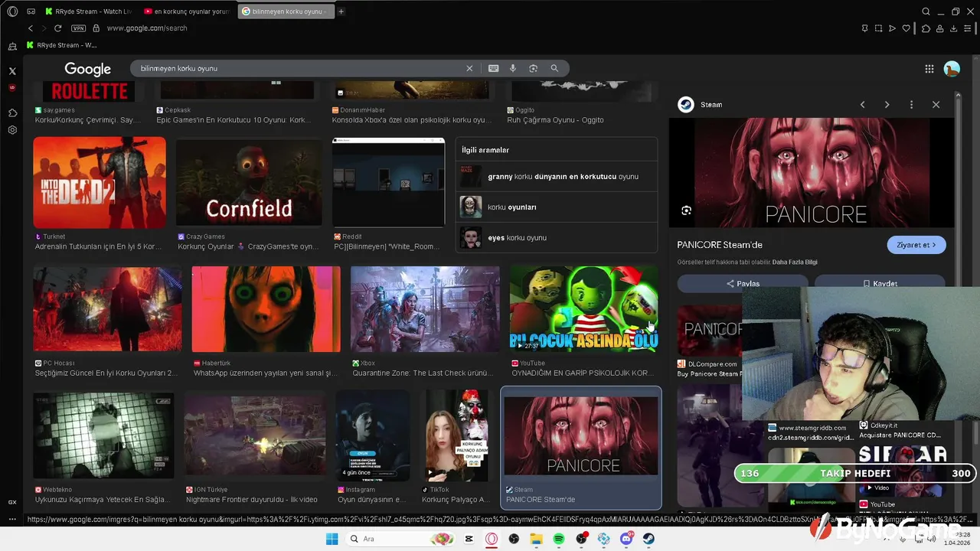Open Windows Start menu
This screenshot has height=551, width=980.
332,539
